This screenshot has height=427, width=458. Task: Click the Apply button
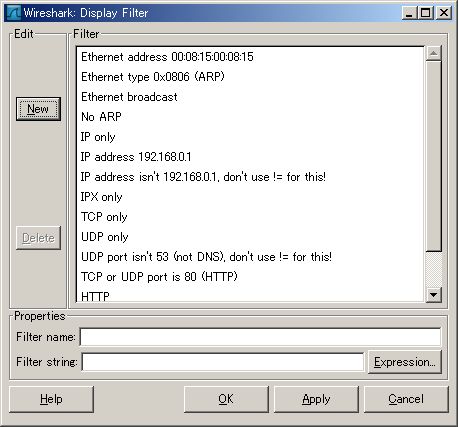pos(316,399)
